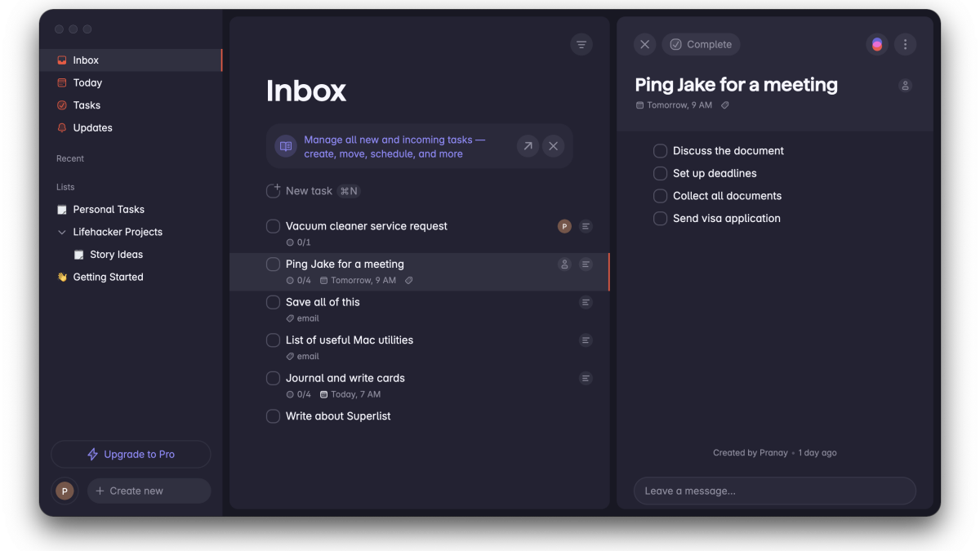
Task: Open notes icon on Vacuum cleaner task
Action: [586, 226]
